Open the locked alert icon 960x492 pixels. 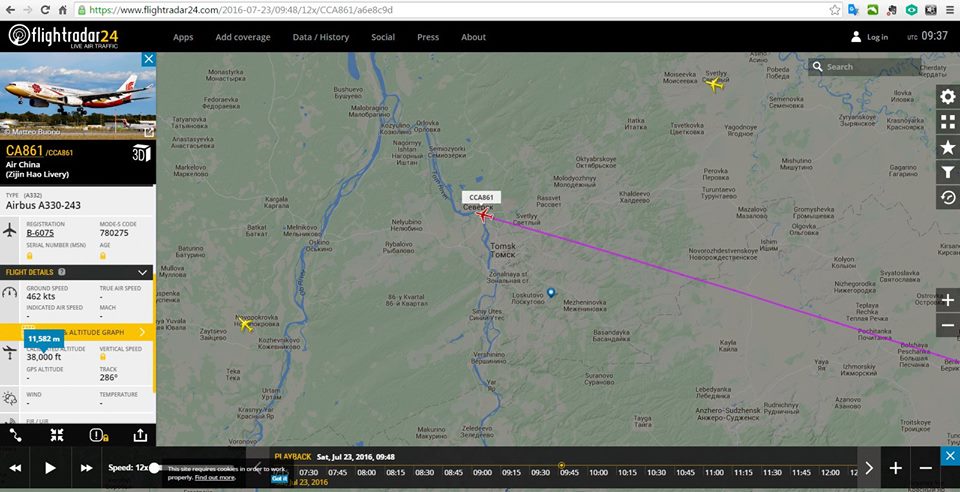pos(99,435)
